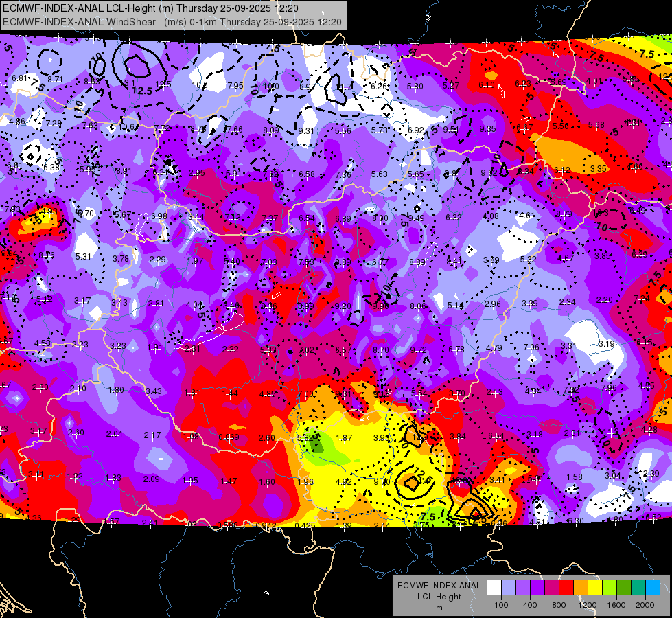Select the bright blue legend color swatch
The width and height of the screenshot is (672, 618).
coord(653,587)
